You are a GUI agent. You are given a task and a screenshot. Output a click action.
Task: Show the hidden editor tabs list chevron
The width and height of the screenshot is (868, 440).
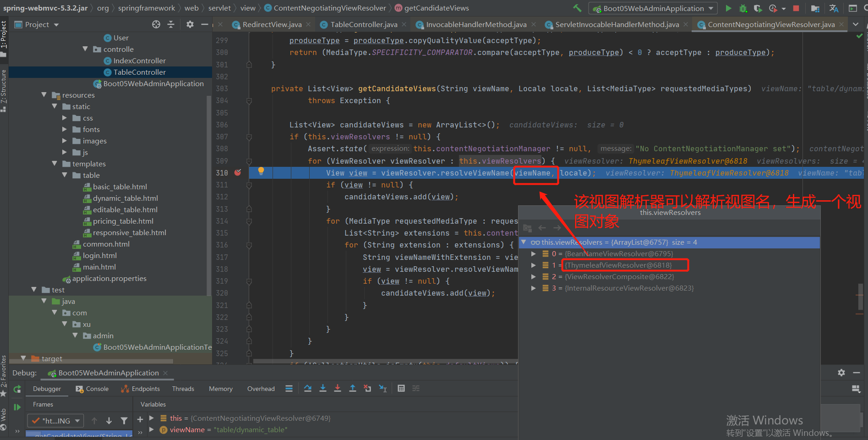(x=856, y=24)
